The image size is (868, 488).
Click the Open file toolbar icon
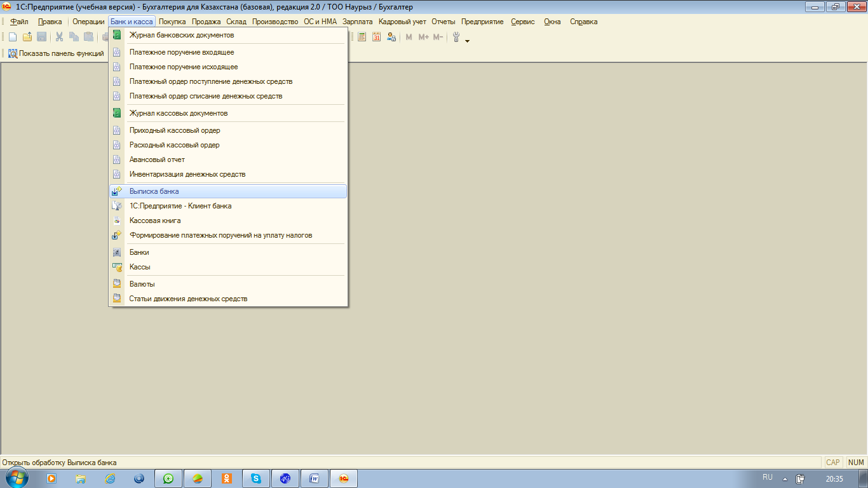pos(27,37)
